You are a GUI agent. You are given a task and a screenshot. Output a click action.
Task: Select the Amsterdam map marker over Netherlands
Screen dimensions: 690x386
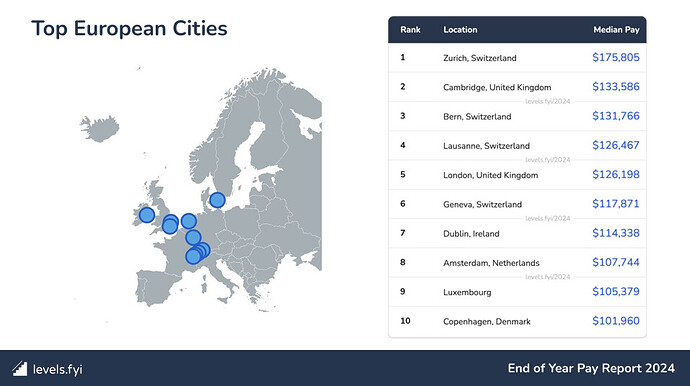(x=188, y=221)
